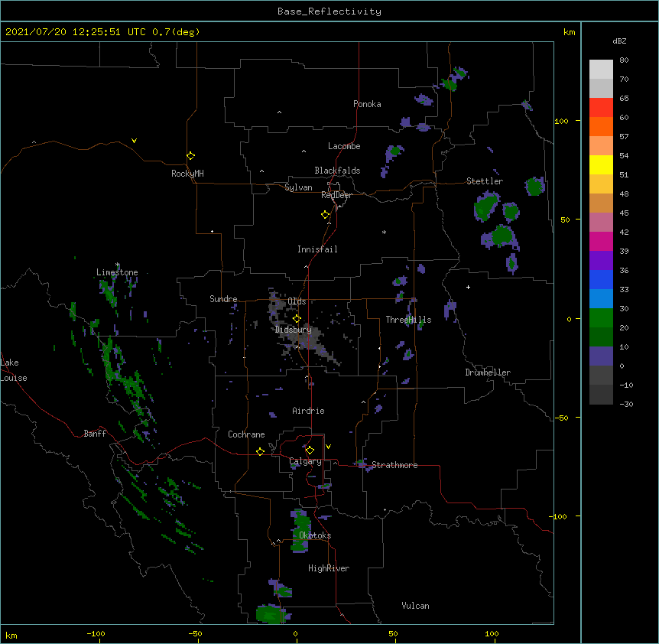Click the Lacombe city label
659x644 pixels.
pos(344,146)
